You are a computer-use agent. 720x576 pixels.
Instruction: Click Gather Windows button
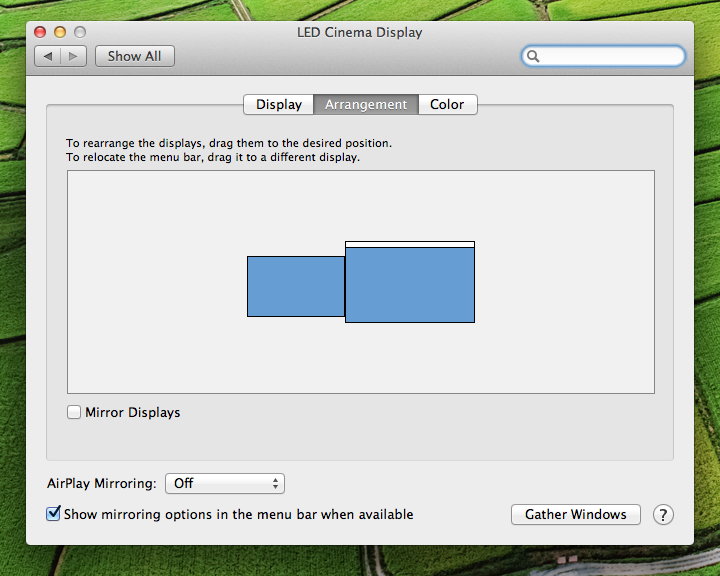pyautogui.click(x=575, y=514)
